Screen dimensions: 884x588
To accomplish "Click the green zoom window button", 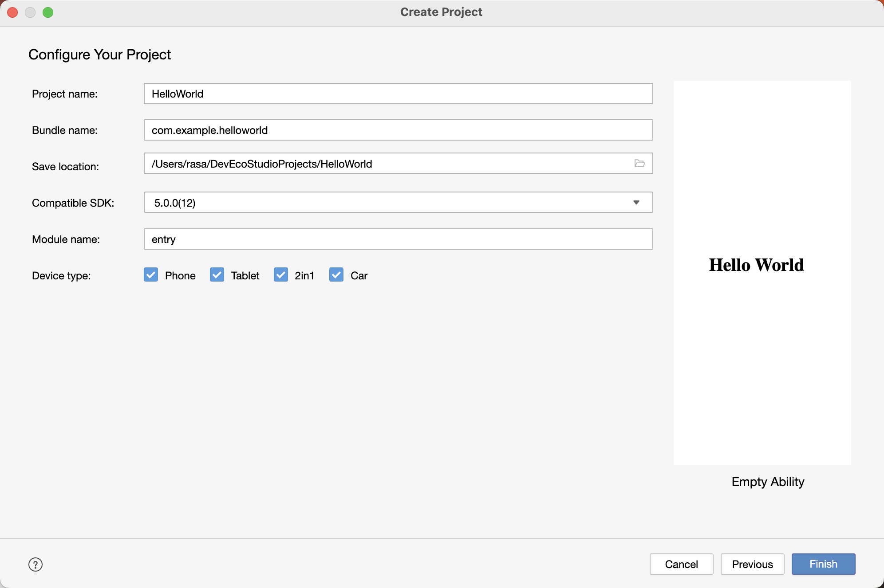I will [48, 12].
